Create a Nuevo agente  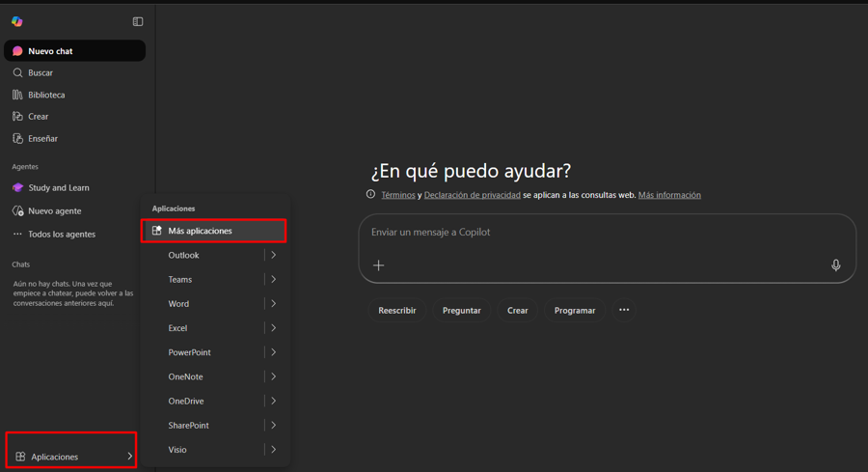[74, 211]
